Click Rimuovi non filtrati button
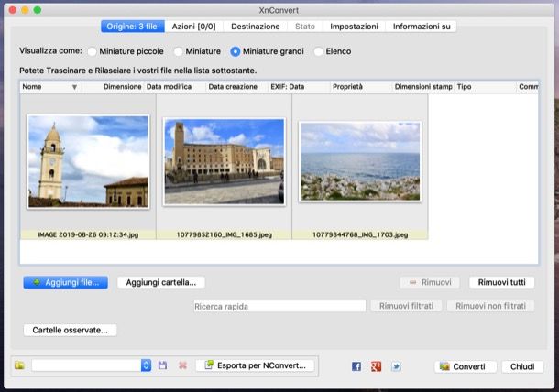 490,306
